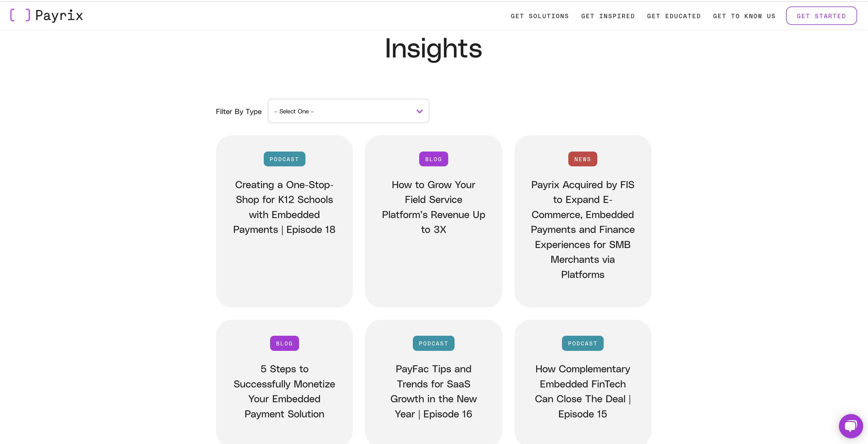Open the Get Inspired menu
This screenshot has height=444, width=868.
tap(608, 16)
